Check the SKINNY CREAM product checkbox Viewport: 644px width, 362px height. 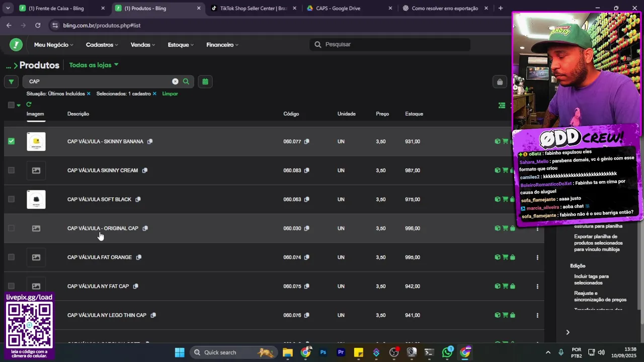pos(11,170)
